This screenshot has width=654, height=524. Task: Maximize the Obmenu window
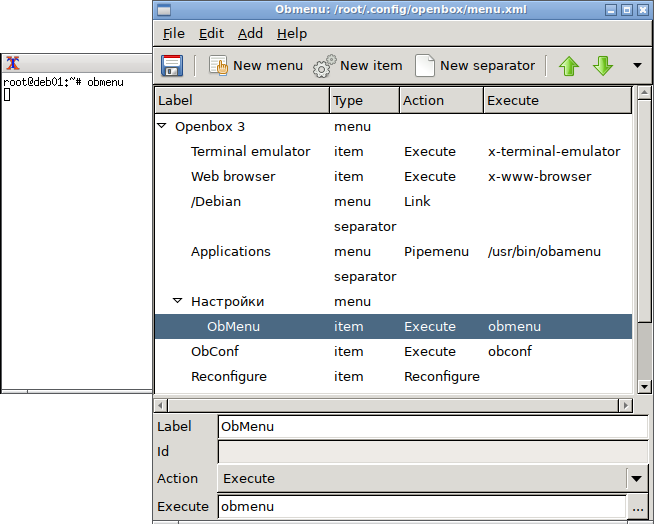tap(627, 10)
